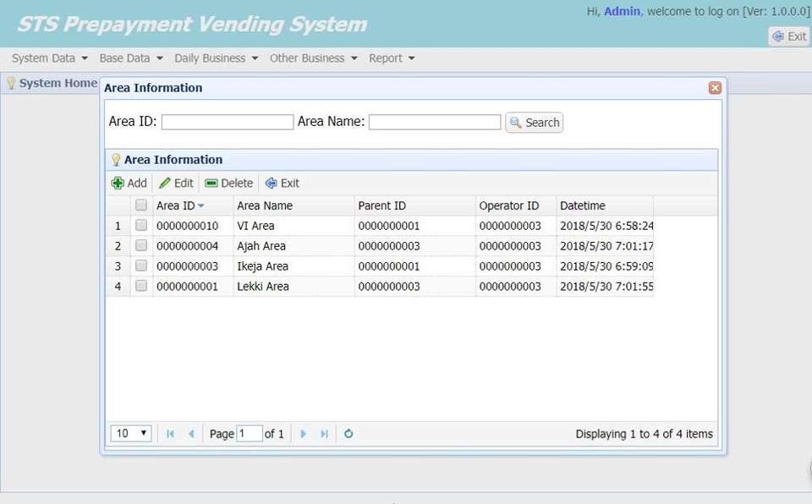
Task: Click the Search magnifier button
Action: coord(535,123)
